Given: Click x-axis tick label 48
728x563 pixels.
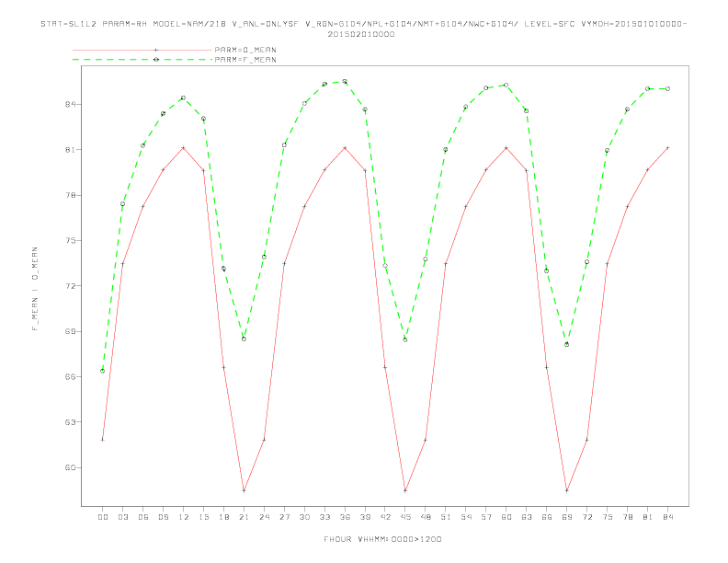Looking at the screenshot, I should point(426,517).
